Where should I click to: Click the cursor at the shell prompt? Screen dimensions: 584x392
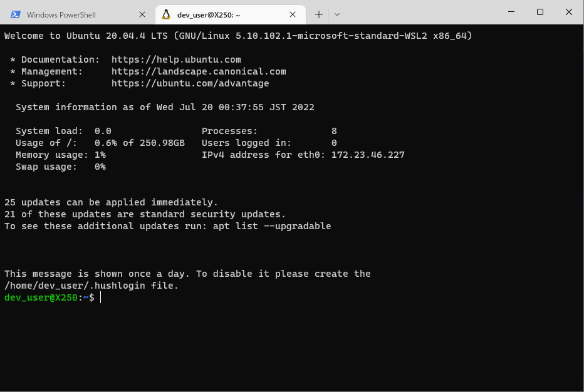[100, 297]
